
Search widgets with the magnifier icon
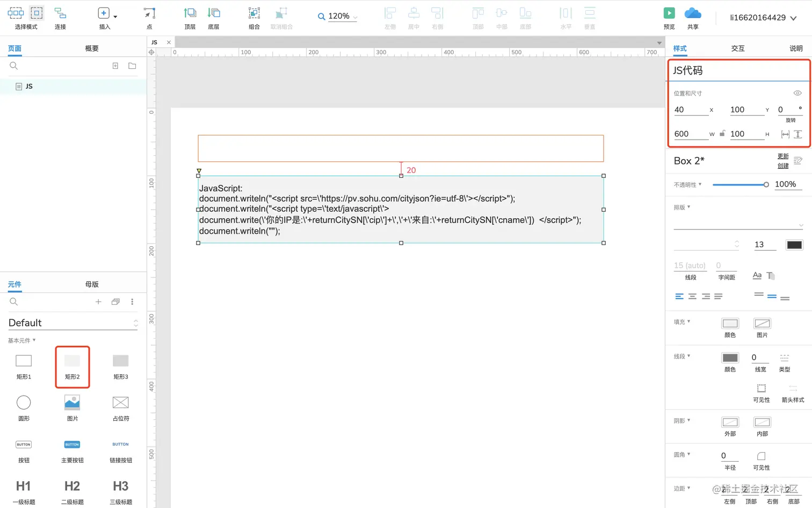point(14,302)
